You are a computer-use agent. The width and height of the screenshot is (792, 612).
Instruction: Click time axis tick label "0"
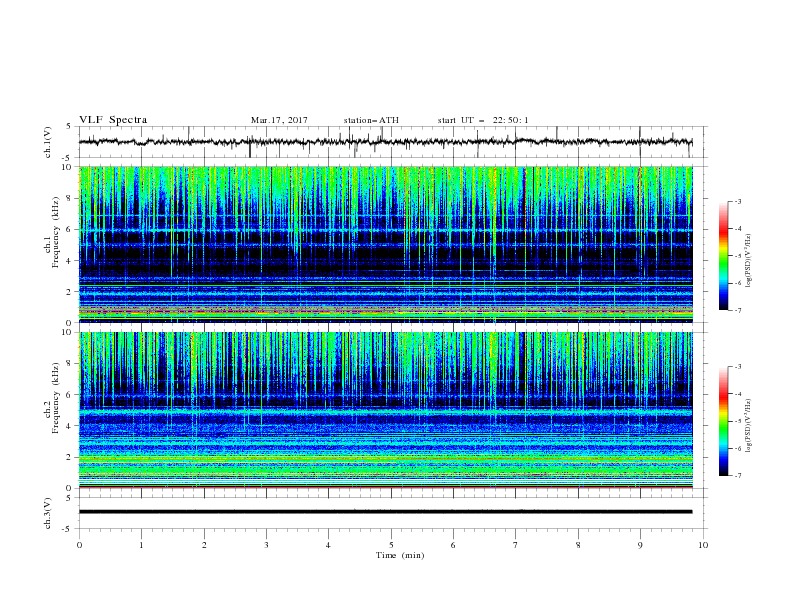point(79,545)
